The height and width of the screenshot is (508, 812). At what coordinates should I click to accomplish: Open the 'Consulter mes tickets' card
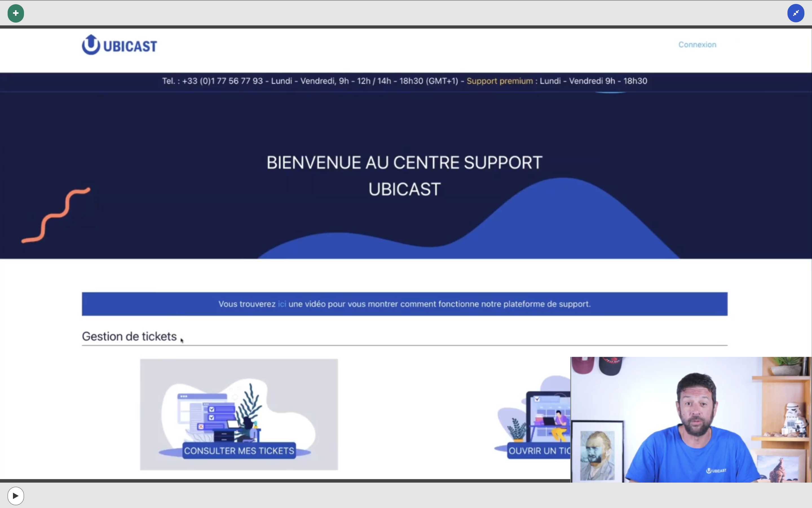point(239,414)
